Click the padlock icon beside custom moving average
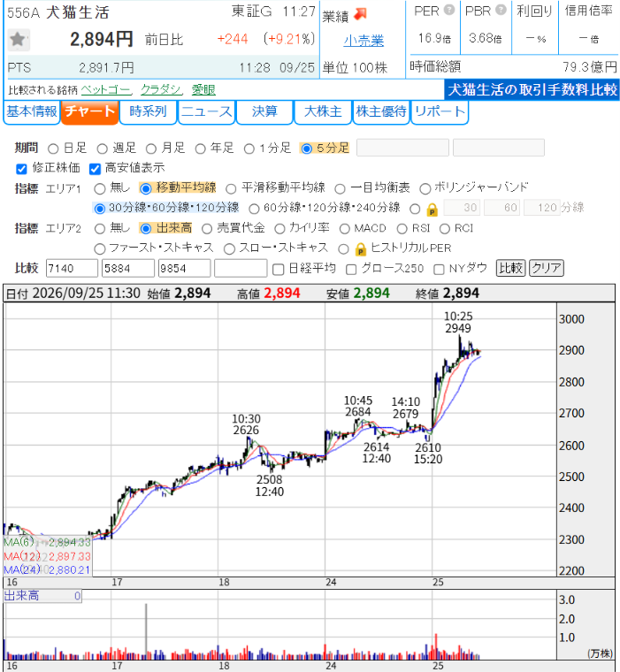 (432, 210)
